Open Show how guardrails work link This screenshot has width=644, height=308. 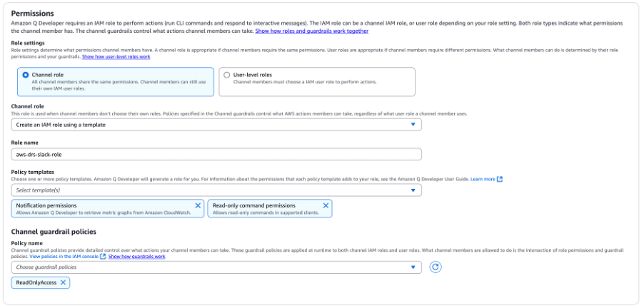tap(137, 257)
